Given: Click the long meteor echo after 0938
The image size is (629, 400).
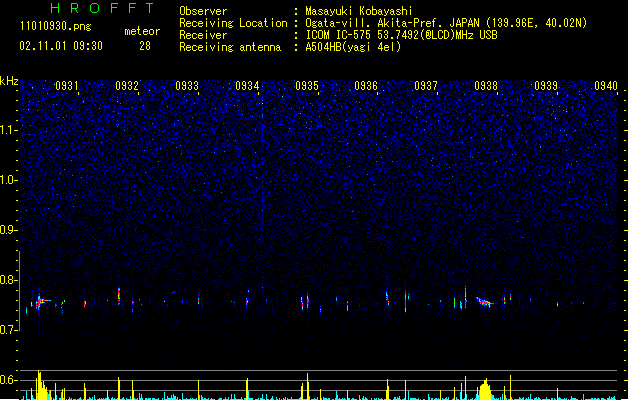Looking at the screenshot, I should (485, 302).
